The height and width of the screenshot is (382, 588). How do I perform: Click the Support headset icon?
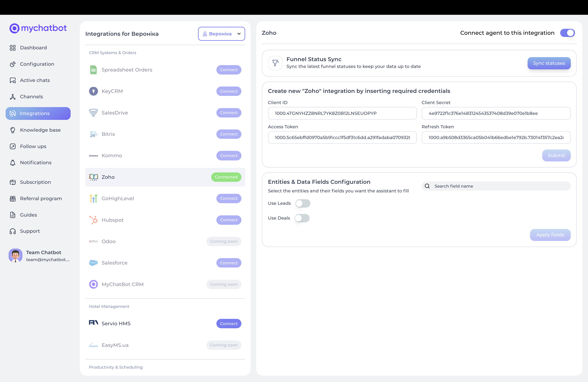(13, 231)
